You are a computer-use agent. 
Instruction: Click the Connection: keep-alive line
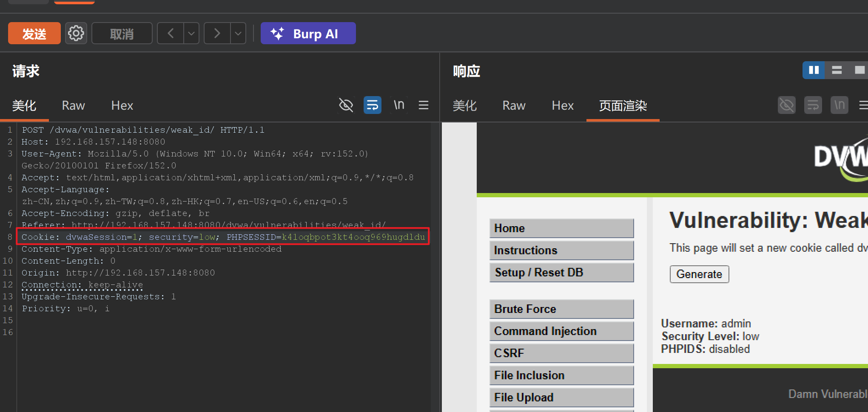[x=83, y=284]
